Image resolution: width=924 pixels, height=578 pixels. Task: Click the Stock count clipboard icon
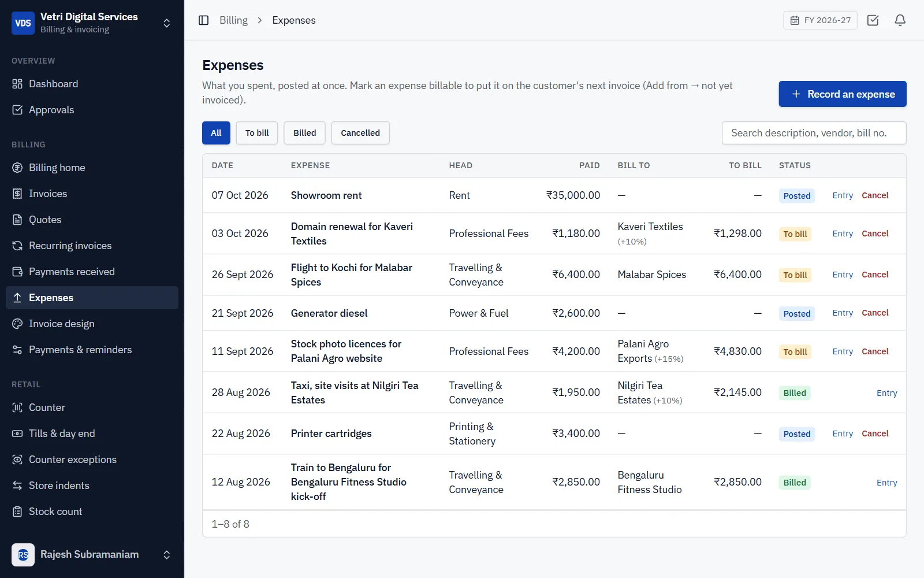[x=17, y=512]
